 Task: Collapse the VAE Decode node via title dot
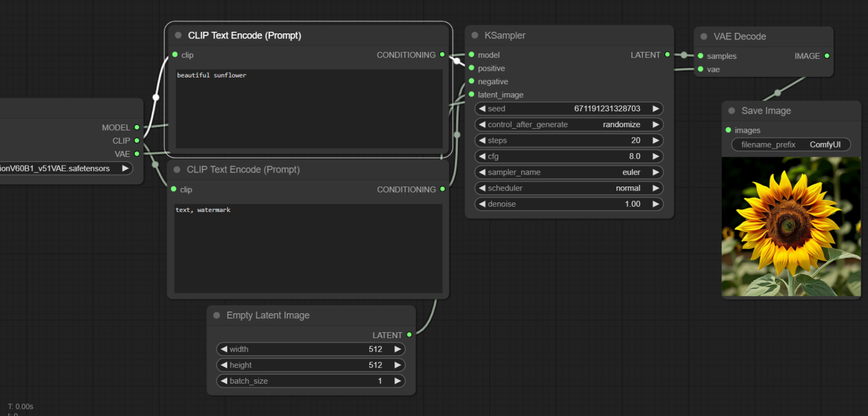click(x=704, y=37)
